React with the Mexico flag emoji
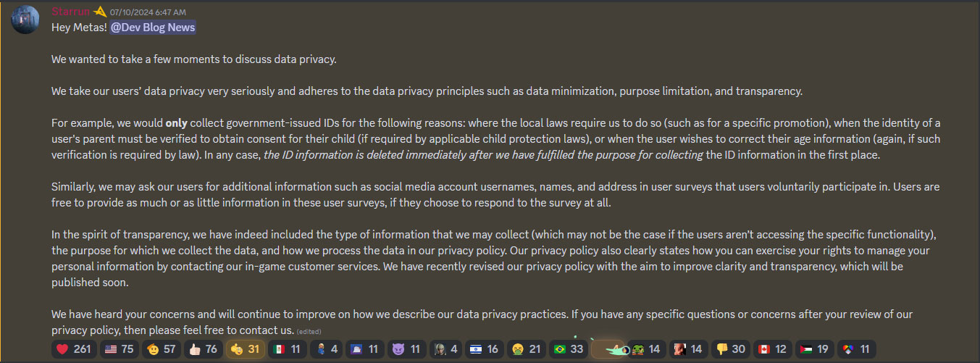 point(287,349)
